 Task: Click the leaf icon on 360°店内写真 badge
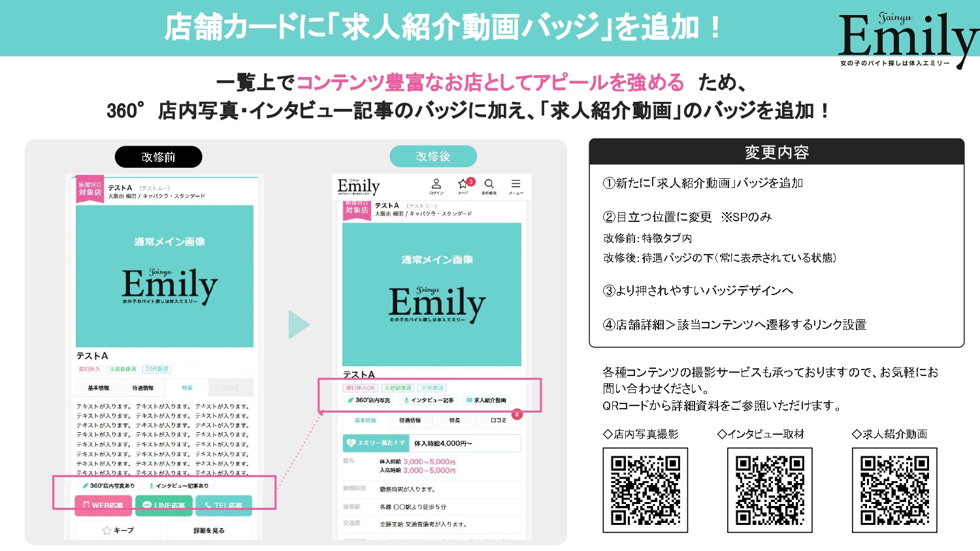tap(351, 400)
